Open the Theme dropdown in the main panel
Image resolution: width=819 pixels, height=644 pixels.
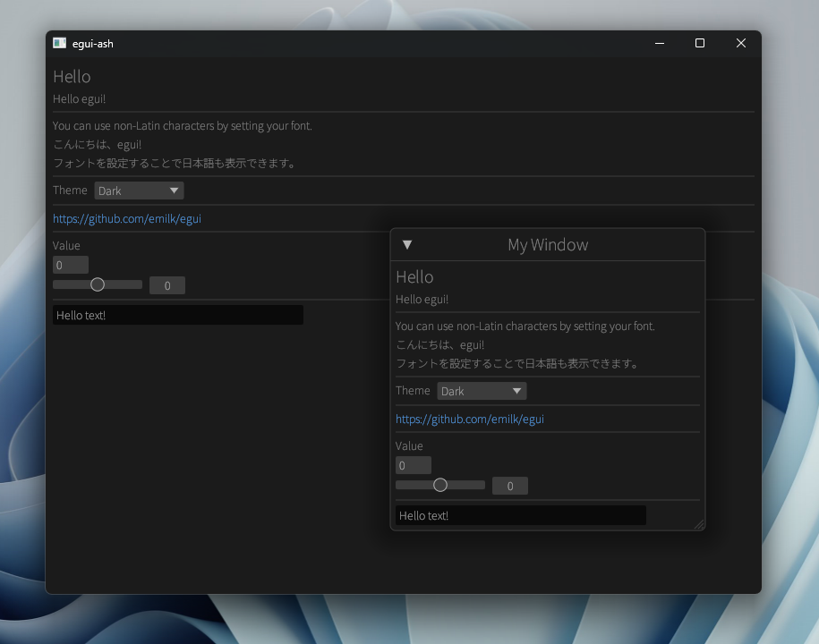tap(139, 191)
